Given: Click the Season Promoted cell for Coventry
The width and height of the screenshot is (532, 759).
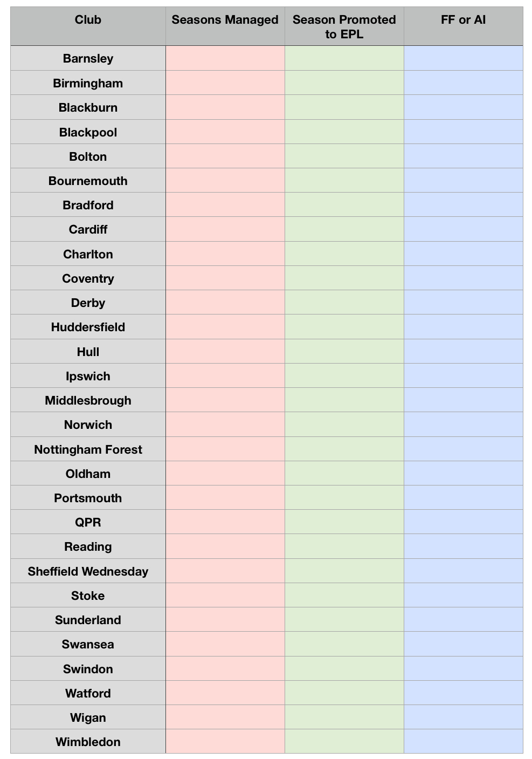Looking at the screenshot, I should tap(344, 278).
